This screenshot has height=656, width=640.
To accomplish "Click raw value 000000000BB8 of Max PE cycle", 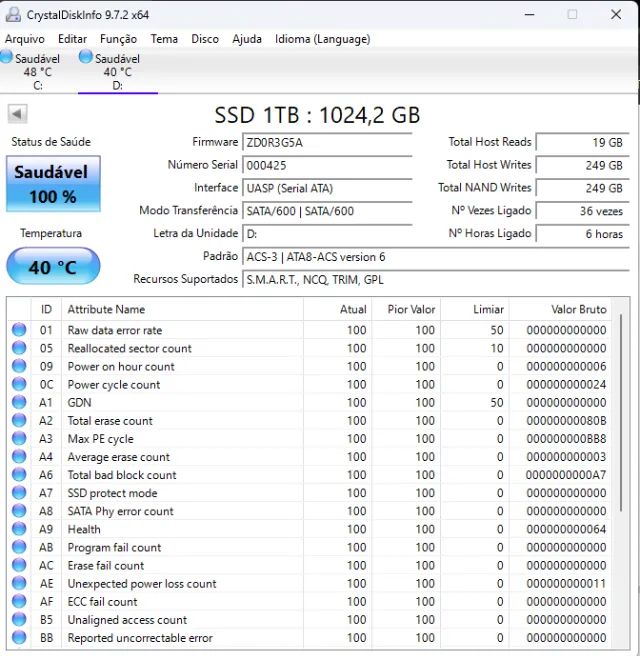I will tap(566, 439).
